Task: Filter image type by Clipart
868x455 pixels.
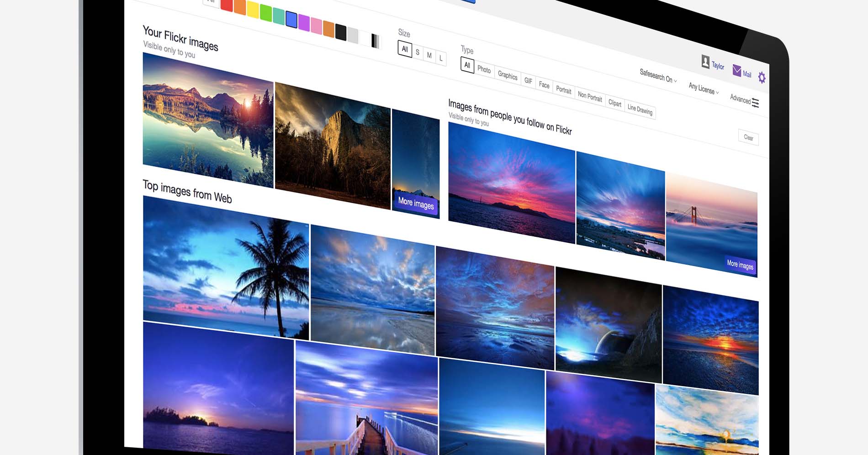Action: click(x=615, y=103)
